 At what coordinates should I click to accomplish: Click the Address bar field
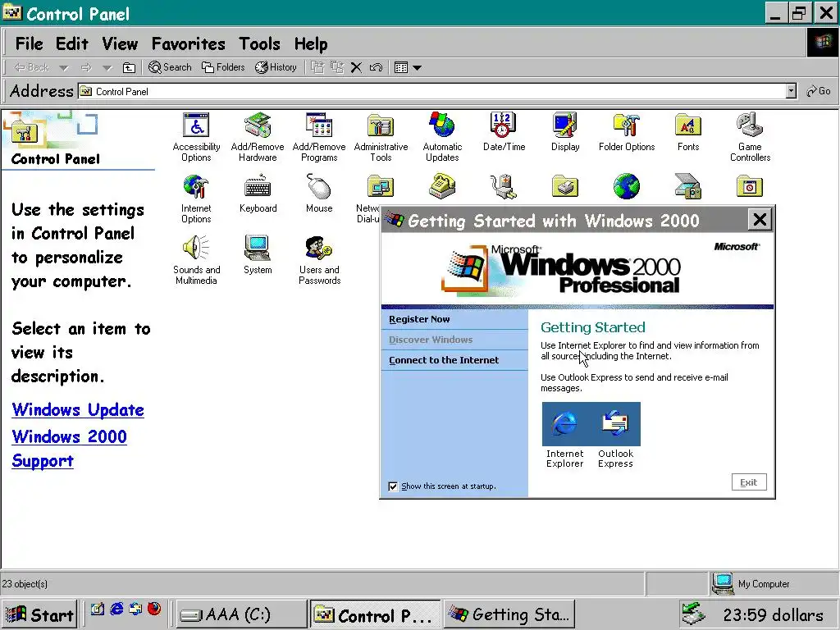tap(437, 91)
